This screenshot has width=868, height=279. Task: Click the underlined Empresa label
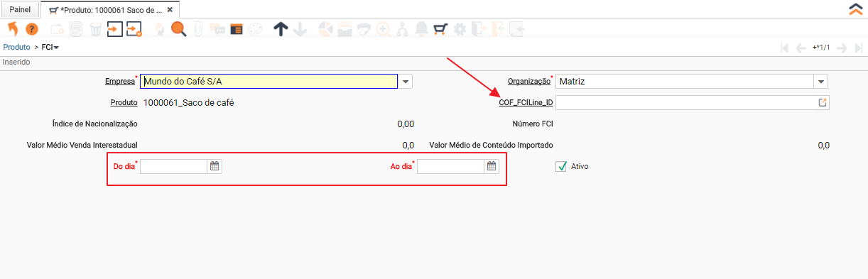pos(119,82)
